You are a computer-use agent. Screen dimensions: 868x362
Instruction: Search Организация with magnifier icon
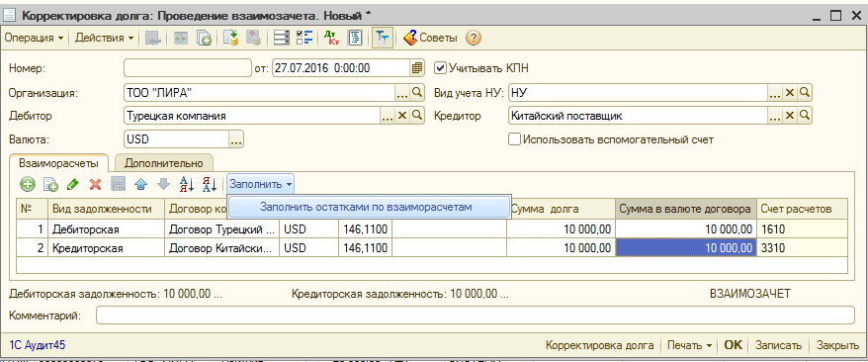click(x=417, y=92)
